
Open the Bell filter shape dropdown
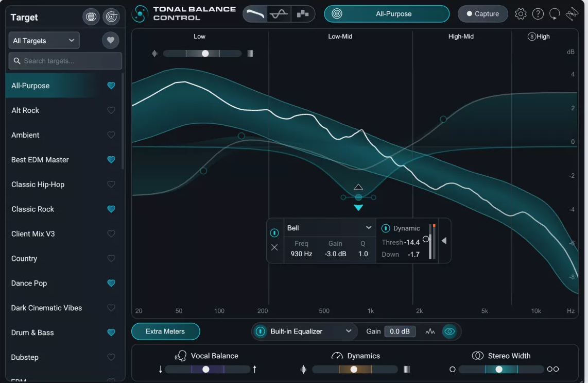point(330,227)
